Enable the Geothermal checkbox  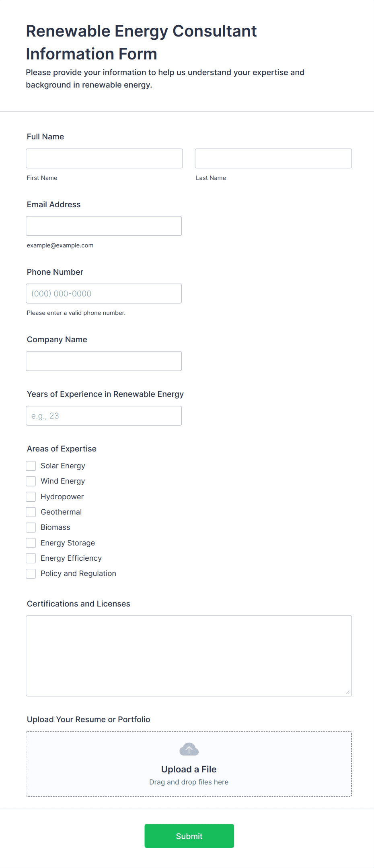[31, 512]
